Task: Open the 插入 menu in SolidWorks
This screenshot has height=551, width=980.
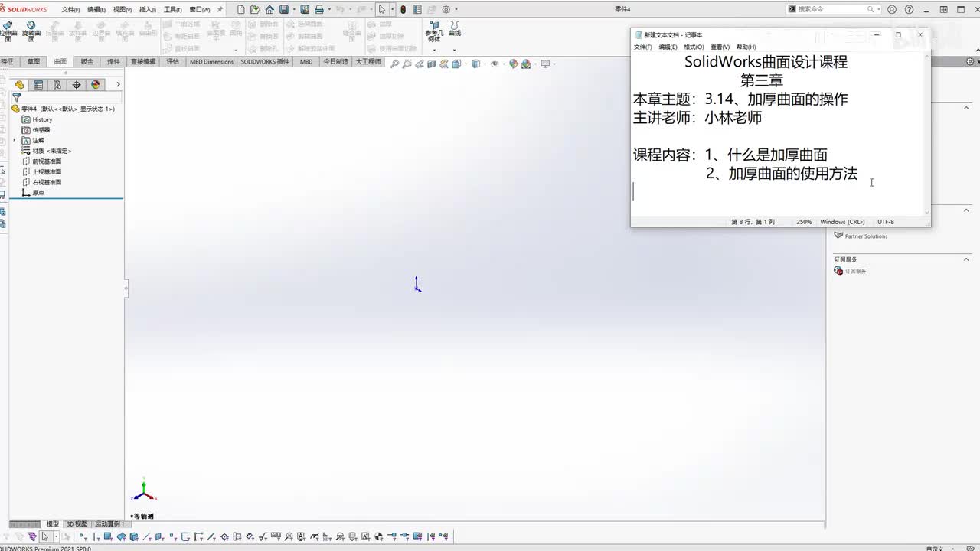Action: point(148,10)
